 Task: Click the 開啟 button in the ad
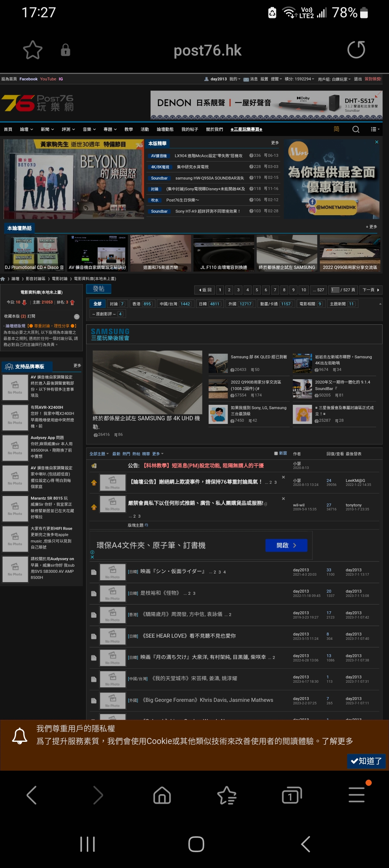(x=286, y=545)
